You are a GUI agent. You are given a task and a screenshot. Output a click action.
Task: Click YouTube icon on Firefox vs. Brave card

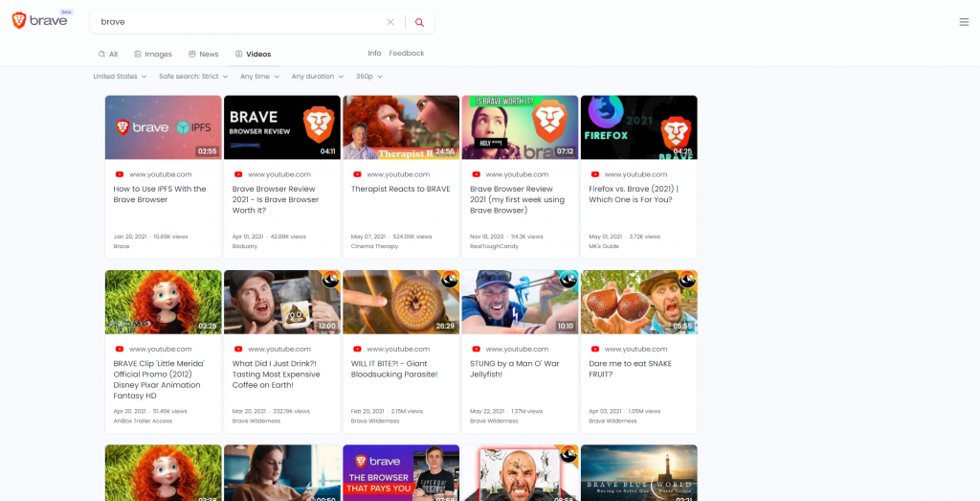click(594, 174)
